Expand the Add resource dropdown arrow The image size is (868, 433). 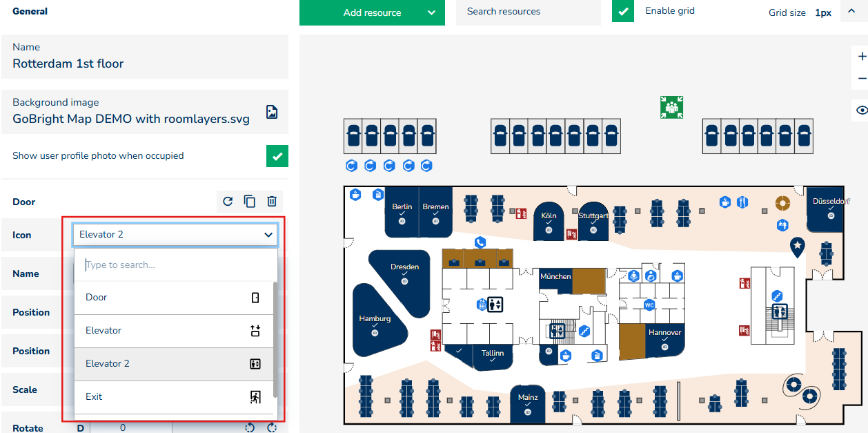pos(431,12)
